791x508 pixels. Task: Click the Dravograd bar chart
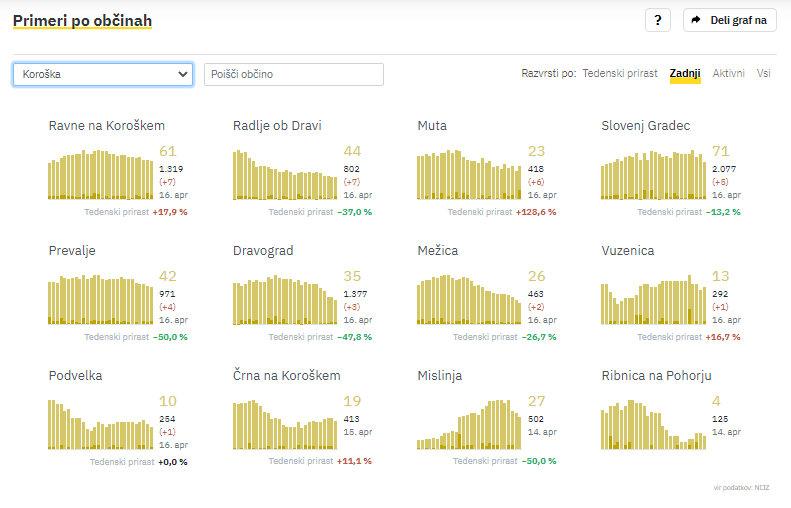tap(285, 300)
